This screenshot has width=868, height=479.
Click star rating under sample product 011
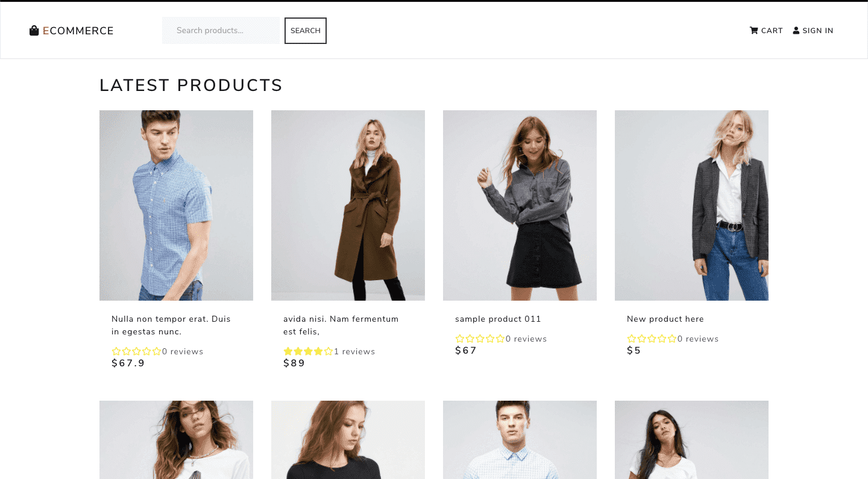[x=480, y=339]
